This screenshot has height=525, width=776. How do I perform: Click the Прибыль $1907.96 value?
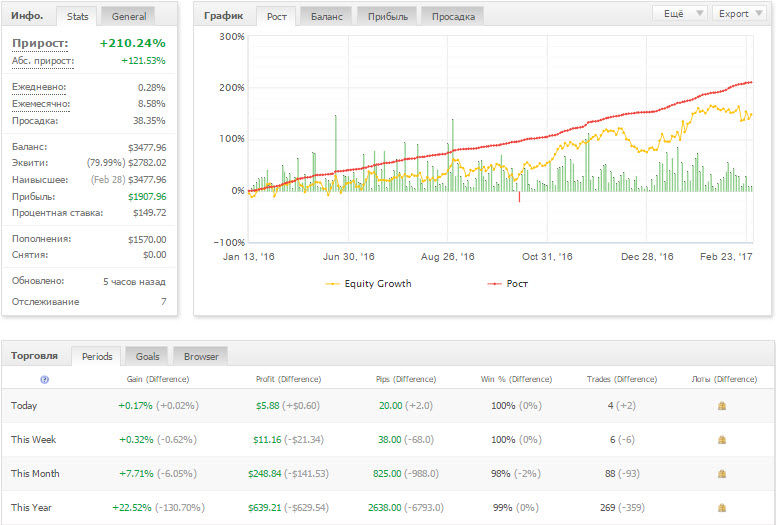pos(147,196)
